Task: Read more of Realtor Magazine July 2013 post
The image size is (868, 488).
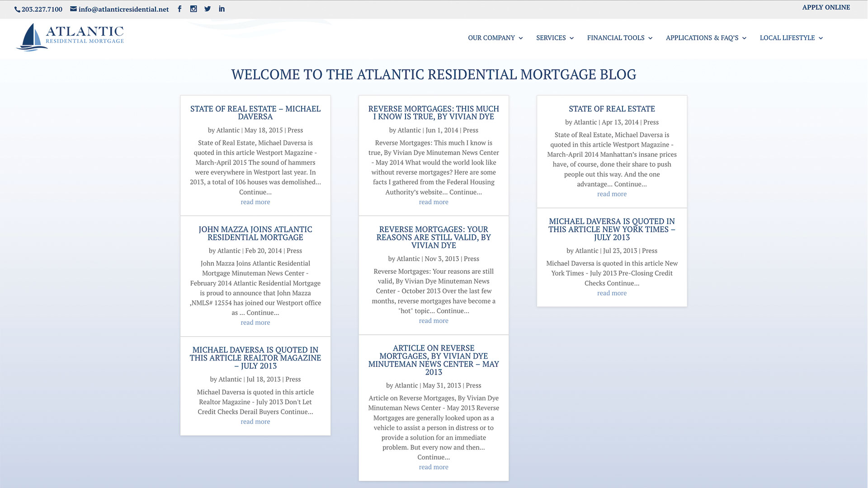Action: tap(255, 422)
